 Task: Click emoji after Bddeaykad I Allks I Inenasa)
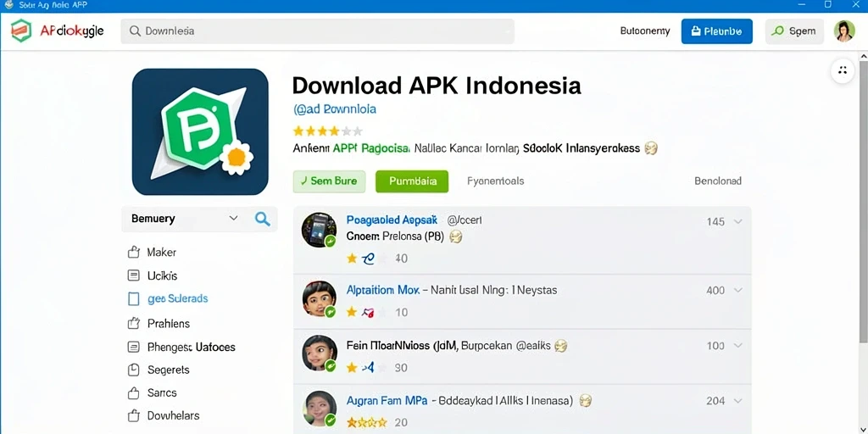pos(585,400)
